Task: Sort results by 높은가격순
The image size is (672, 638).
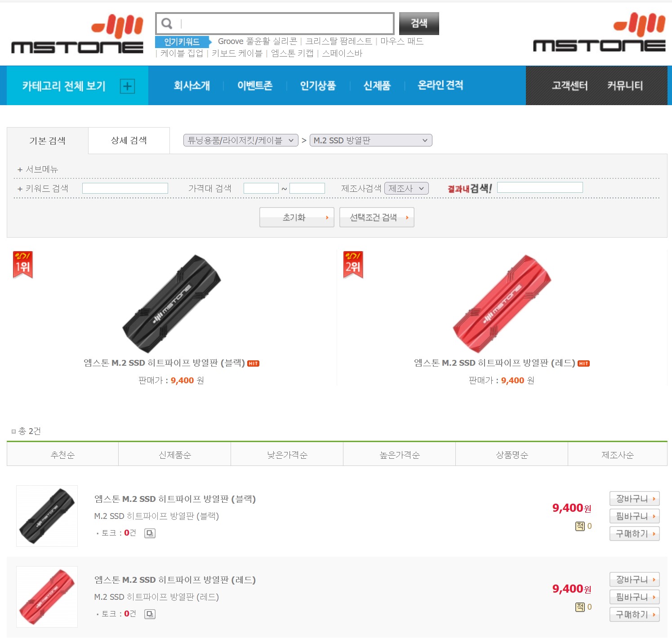Action: tap(400, 455)
